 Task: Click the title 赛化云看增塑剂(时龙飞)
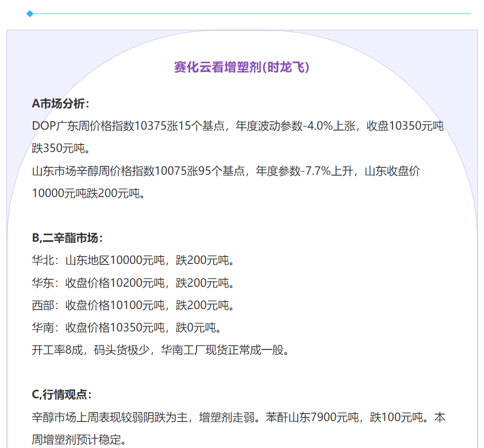click(242, 67)
